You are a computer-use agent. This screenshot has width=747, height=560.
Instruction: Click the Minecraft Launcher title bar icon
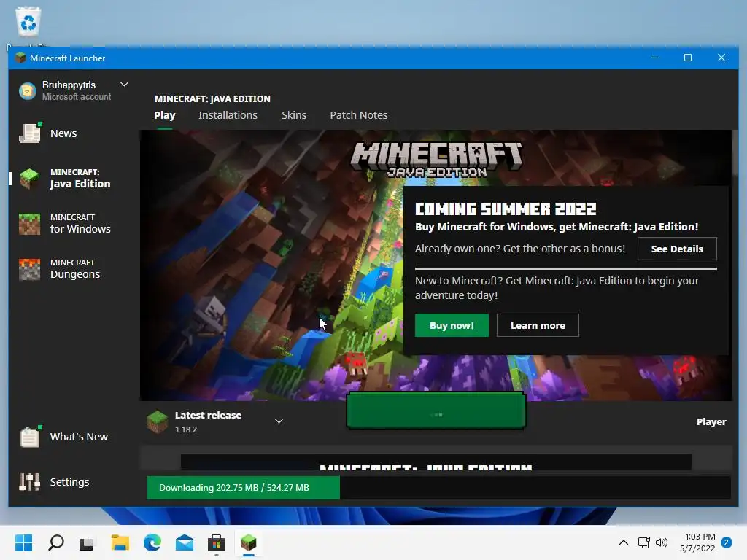[x=20, y=58]
